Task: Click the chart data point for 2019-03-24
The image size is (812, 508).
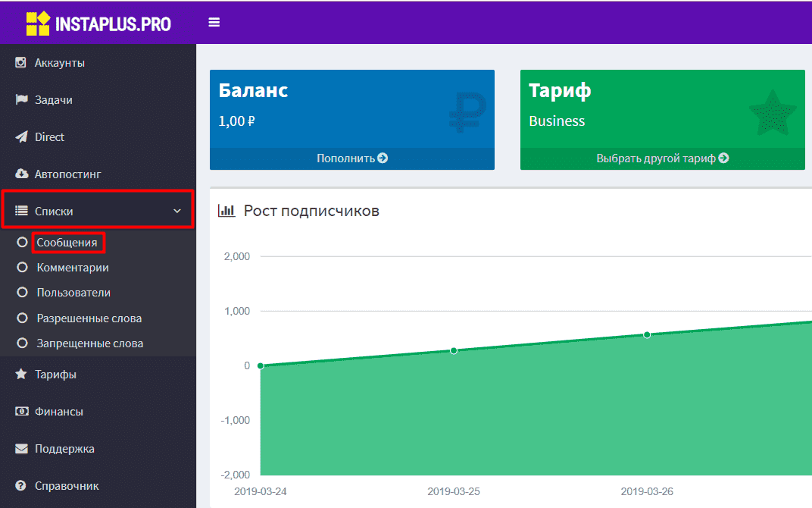Action: coord(261,365)
